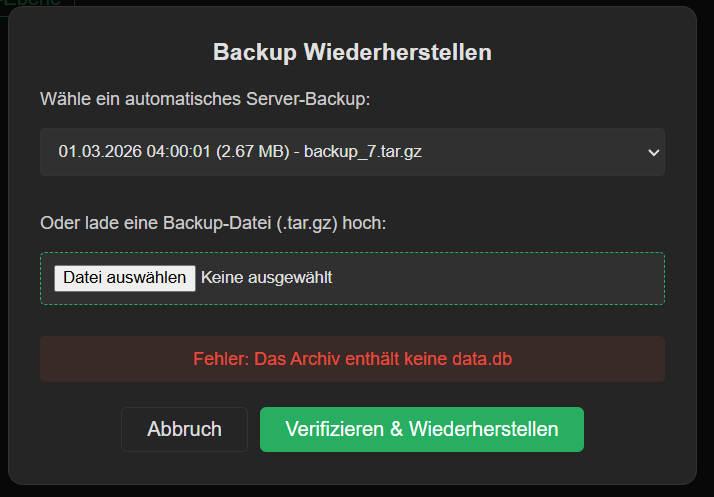Click the '(.tar.gz)' text in the upload label
This screenshot has width=714, height=497.
click(x=304, y=223)
